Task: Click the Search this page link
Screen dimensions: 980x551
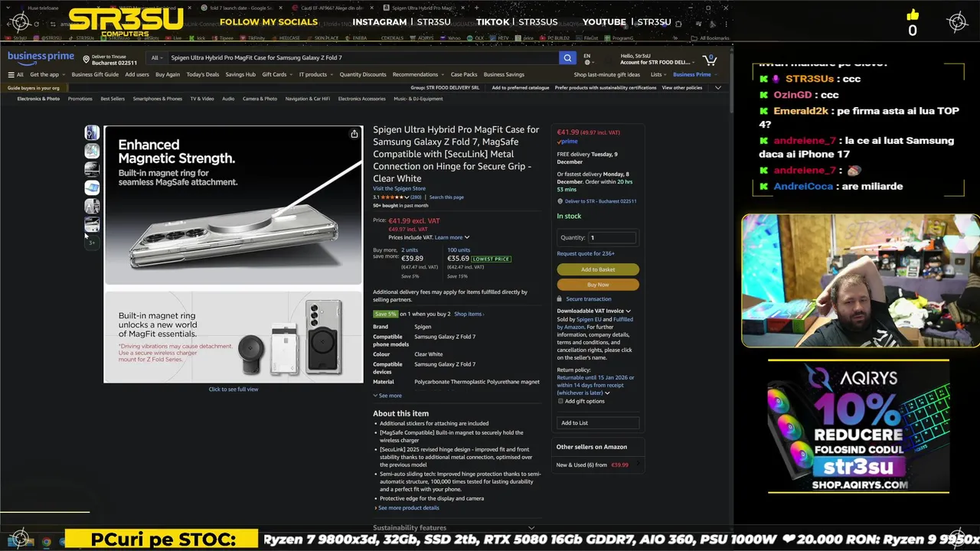Action: (446, 197)
